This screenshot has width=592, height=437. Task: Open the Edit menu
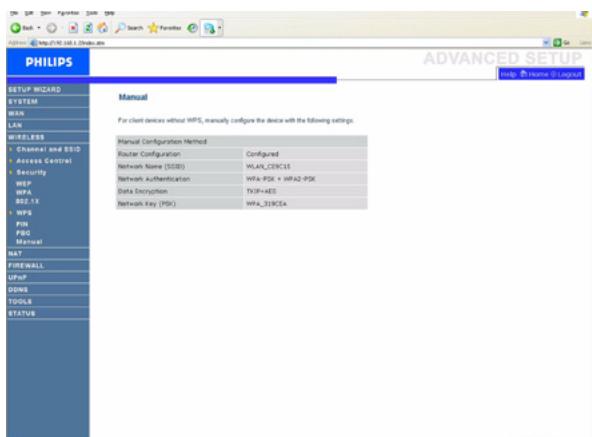(29, 13)
